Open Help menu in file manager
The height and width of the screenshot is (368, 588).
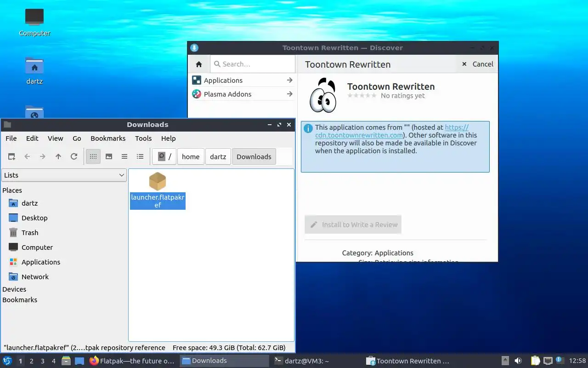(x=168, y=138)
